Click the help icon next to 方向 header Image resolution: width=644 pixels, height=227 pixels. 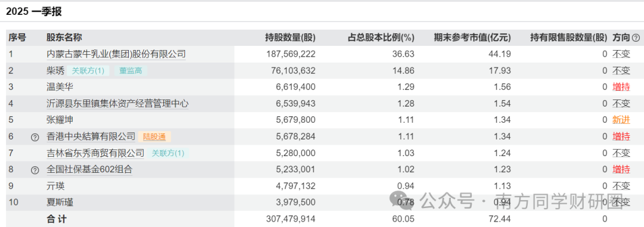[636, 38]
